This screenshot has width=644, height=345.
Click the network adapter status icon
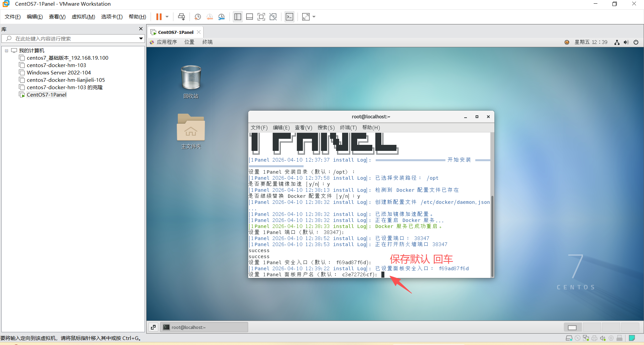point(586,338)
